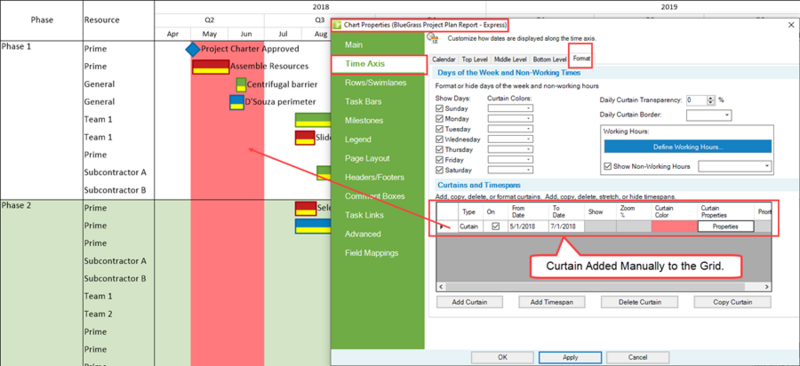Close the Chart Properties dialog
This screenshot has width=800, height=366.
pos(791,25)
